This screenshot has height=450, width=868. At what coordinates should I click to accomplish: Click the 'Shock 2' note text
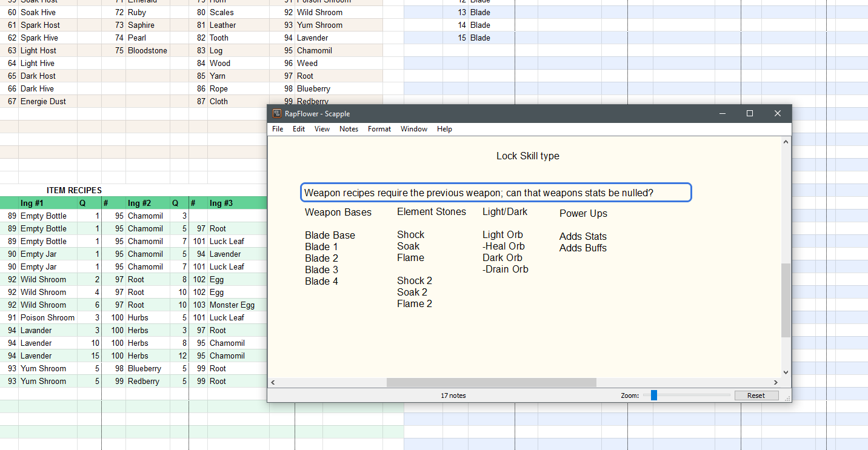click(415, 280)
